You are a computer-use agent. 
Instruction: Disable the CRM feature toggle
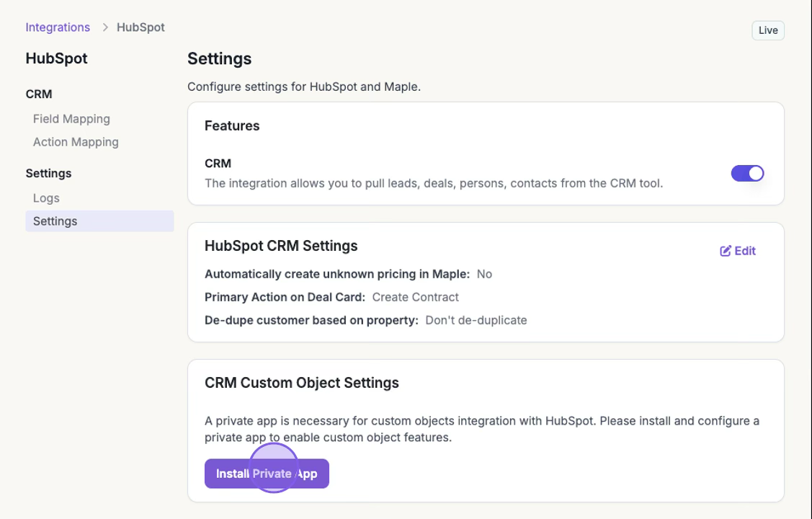[x=747, y=173]
